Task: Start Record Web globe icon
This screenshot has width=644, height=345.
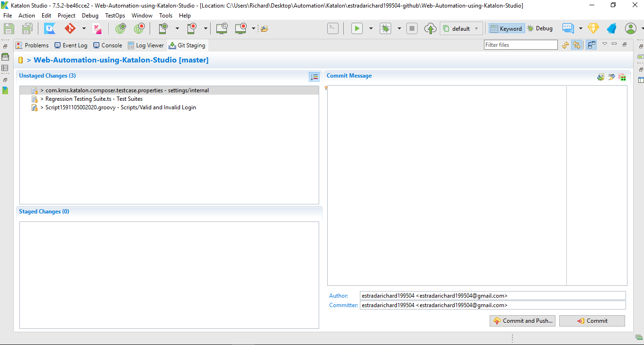Action: coord(139,28)
